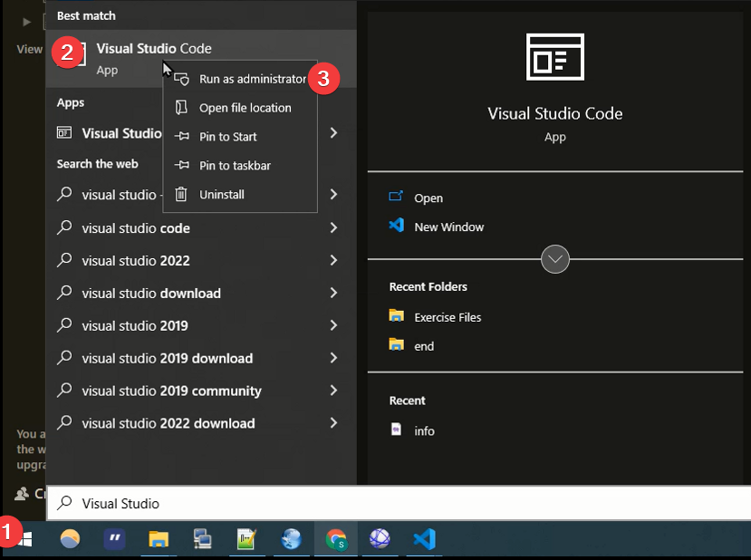Screen dimensions: 751x560
Task: Click the networked computers taskbar icon
Action: pyautogui.click(x=203, y=539)
